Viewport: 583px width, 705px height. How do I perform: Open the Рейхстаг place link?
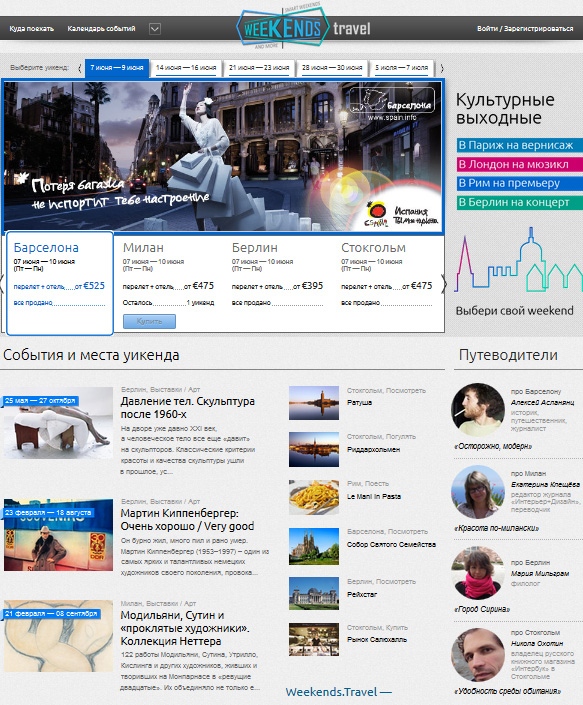coord(362,594)
